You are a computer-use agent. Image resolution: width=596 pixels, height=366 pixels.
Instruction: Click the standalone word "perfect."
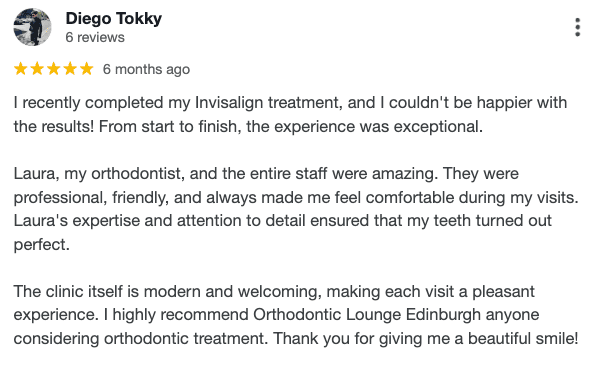pos(42,245)
